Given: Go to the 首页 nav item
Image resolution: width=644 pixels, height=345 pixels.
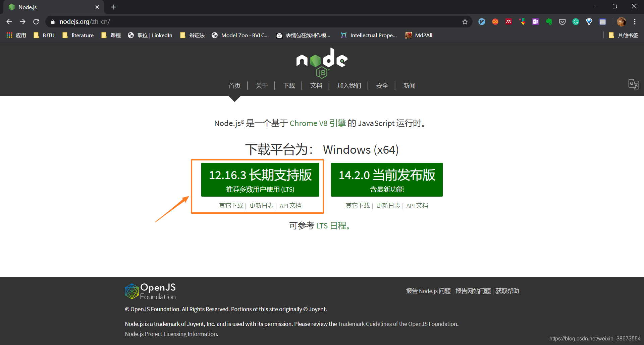Looking at the screenshot, I should pos(234,86).
